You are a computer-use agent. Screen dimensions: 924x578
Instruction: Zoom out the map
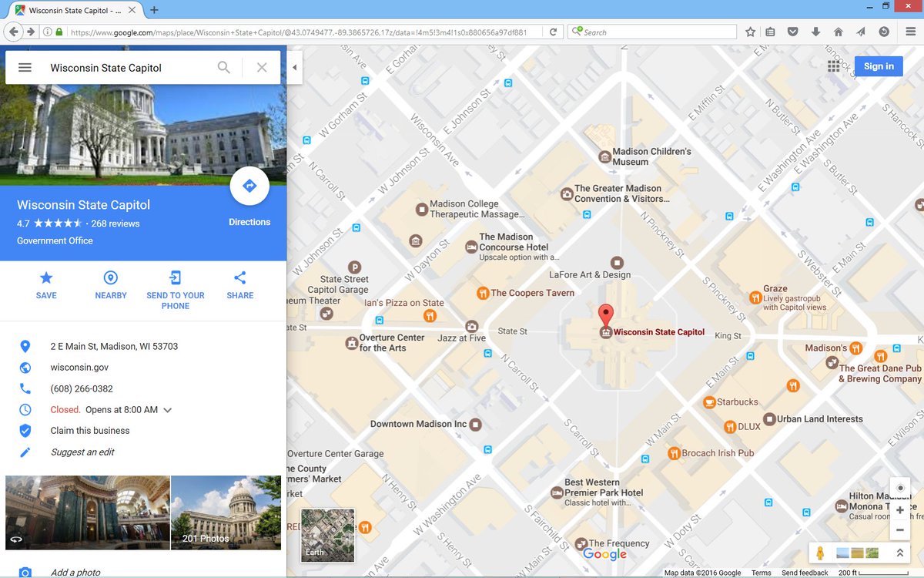900,530
